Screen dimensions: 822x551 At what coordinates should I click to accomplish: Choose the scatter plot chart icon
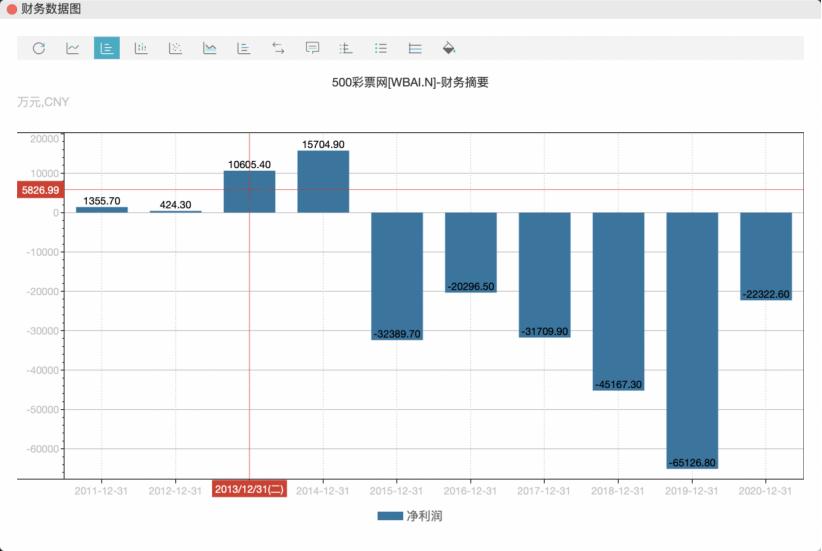click(175, 48)
